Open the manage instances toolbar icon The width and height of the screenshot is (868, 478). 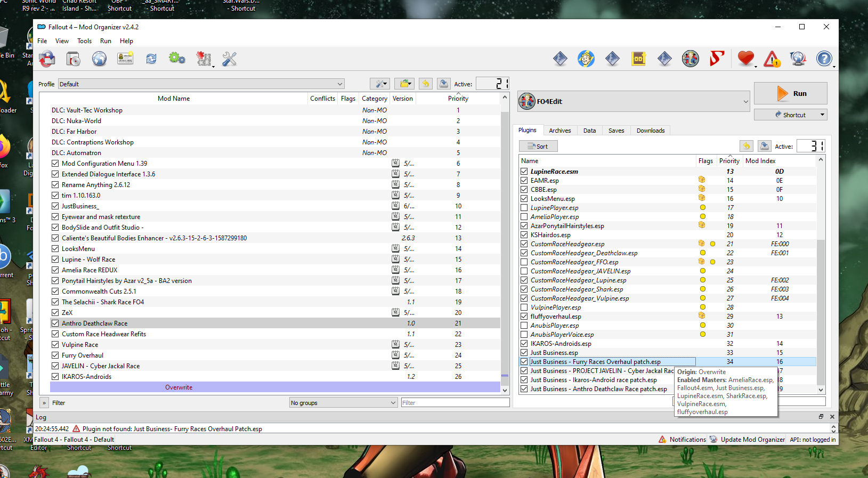point(47,59)
